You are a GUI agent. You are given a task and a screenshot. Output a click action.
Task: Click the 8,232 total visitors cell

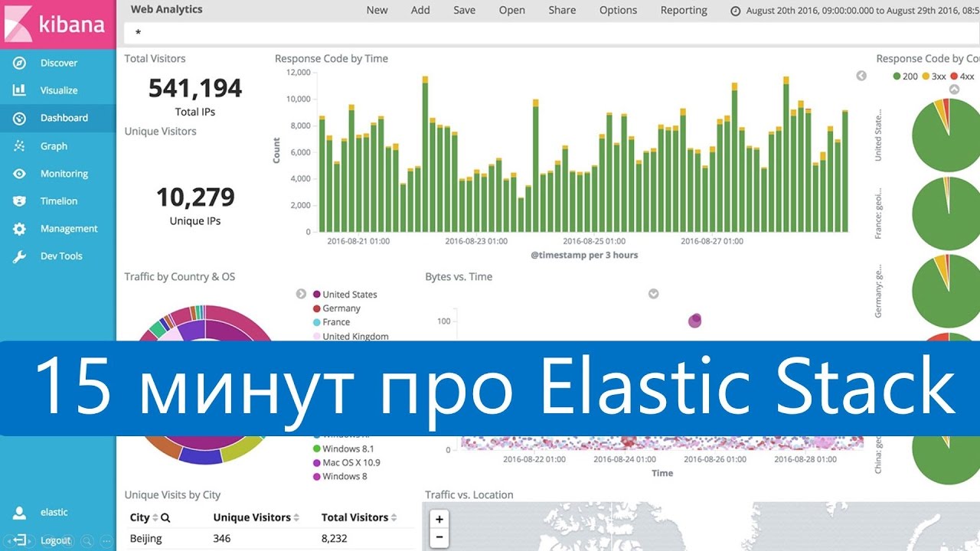point(335,538)
